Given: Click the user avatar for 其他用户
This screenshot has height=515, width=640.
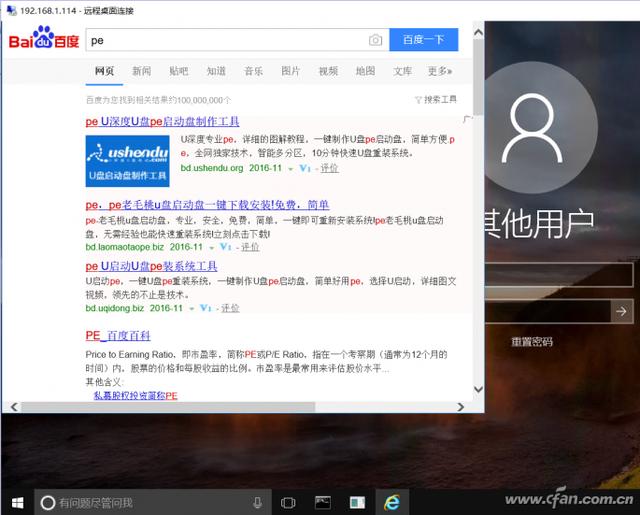Looking at the screenshot, I should pyautogui.click(x=533, y=127).
